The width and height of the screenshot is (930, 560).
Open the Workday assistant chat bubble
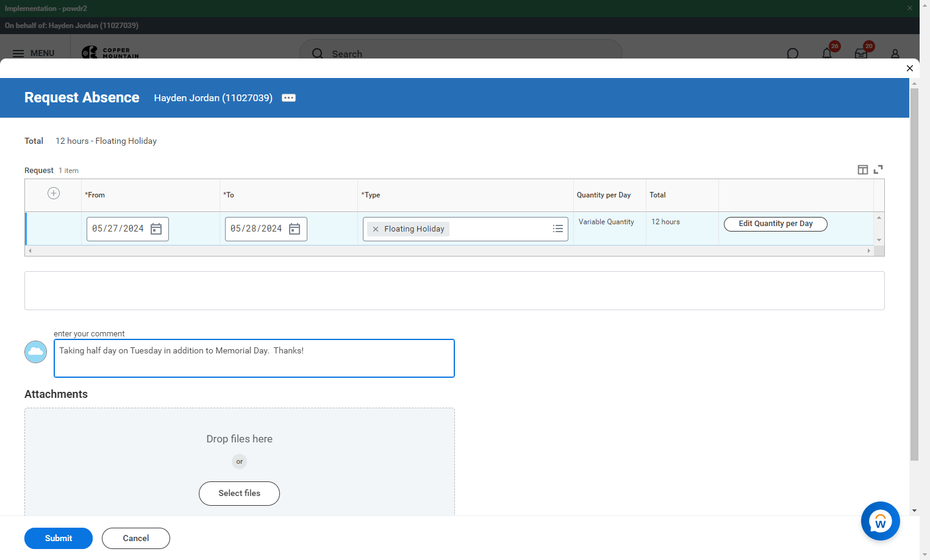[x=881, y=521]
